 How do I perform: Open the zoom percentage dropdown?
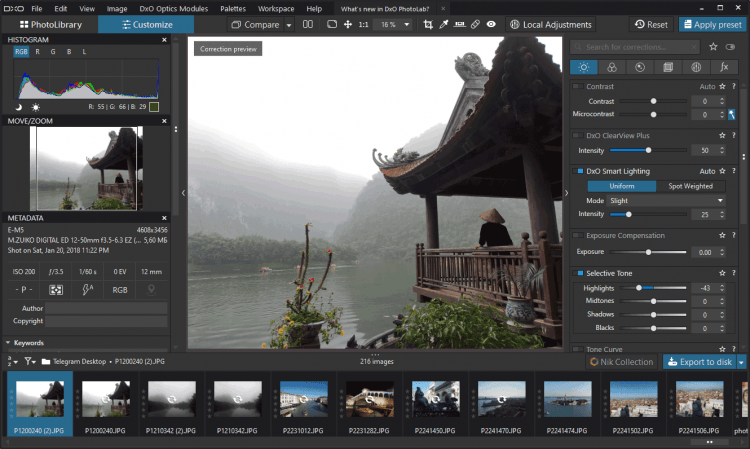(390, 24)
